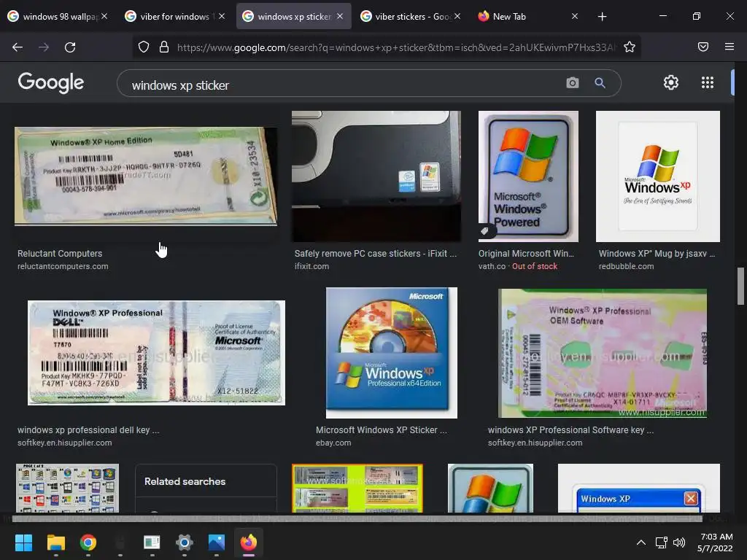
Task: Open the network tray icon
Action: [661, 542]
